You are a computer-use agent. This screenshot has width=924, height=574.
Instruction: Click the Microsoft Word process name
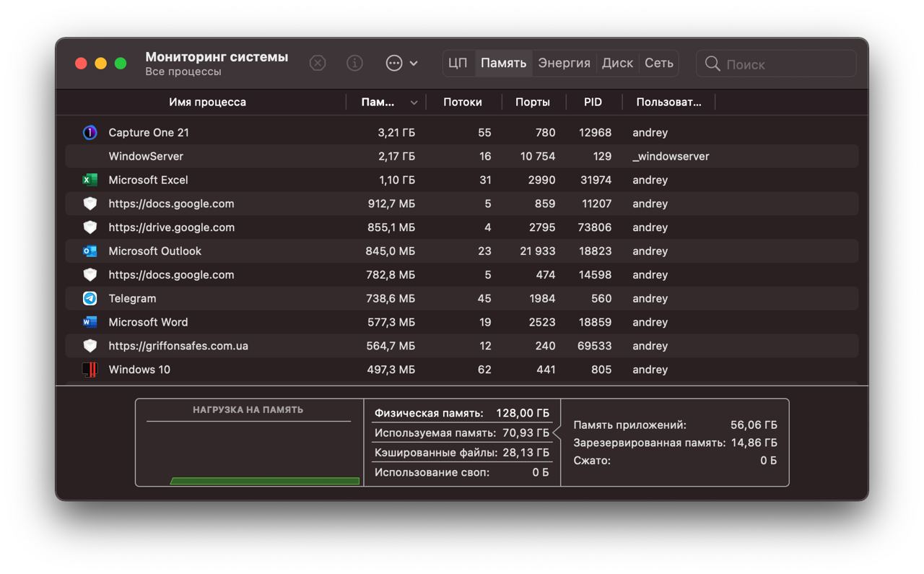pos(148,322)
